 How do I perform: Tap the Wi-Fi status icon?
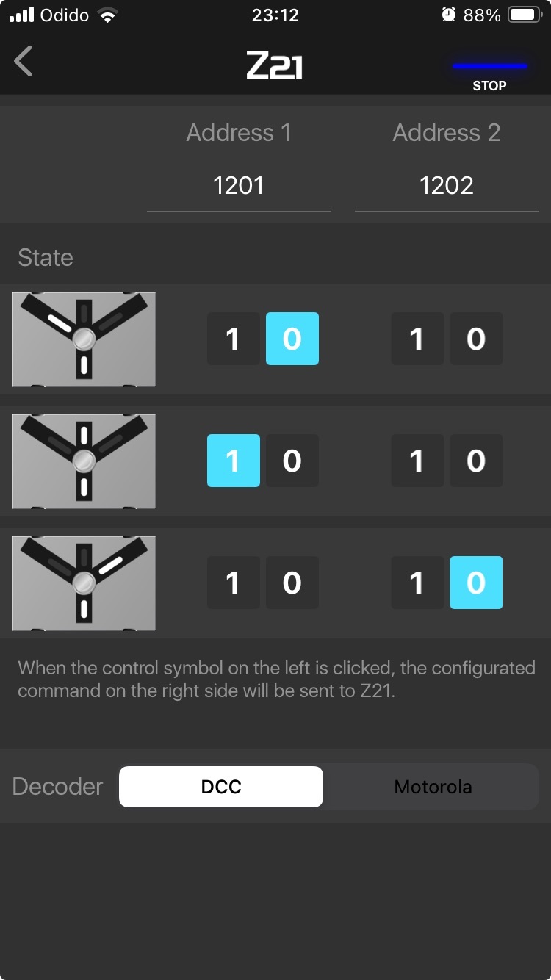(x=108, y=15)
